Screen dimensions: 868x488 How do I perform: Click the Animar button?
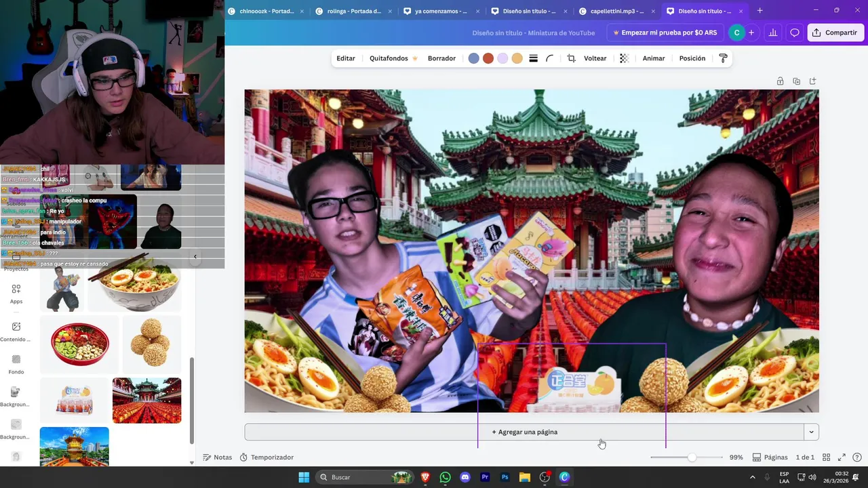coord(654,58)
